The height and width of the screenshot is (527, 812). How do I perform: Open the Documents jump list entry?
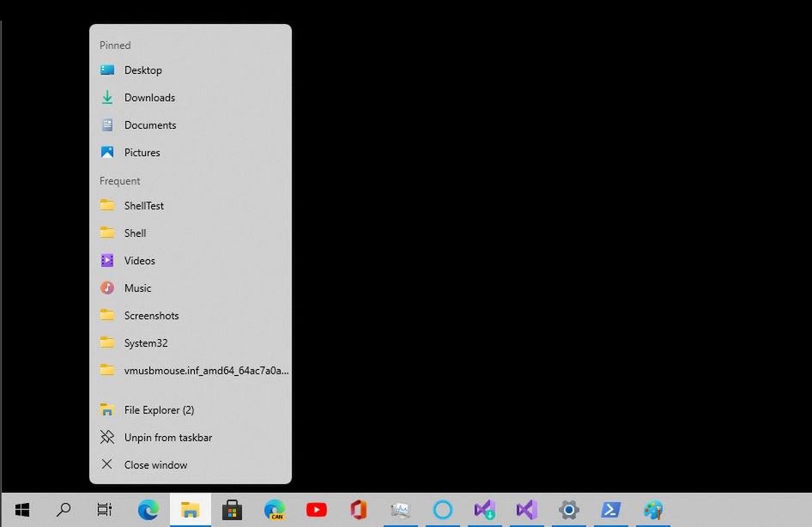coord(150,124)
